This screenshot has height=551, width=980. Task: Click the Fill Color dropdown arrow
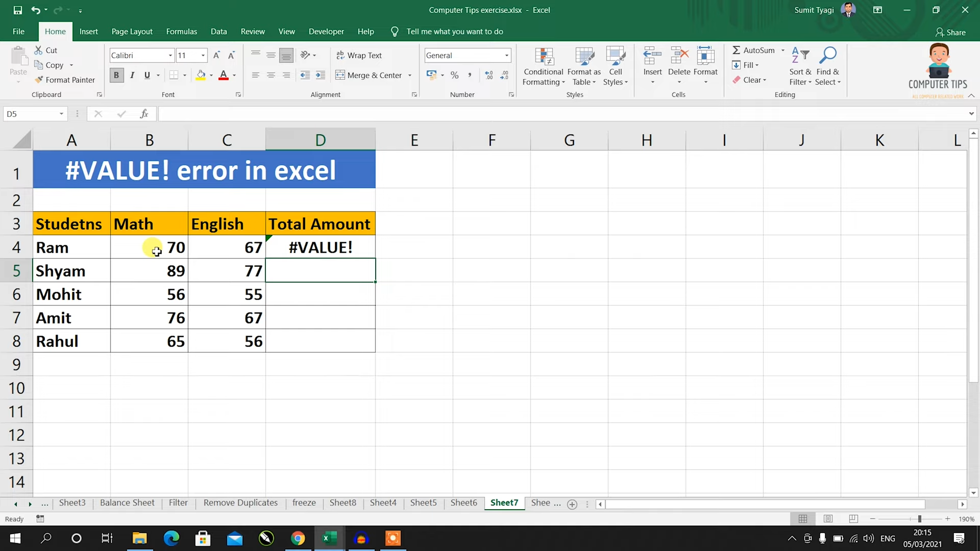pos(211,74)
